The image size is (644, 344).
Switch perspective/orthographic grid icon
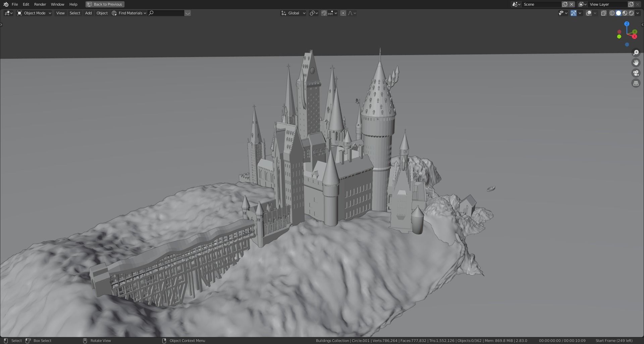point(636,83)
